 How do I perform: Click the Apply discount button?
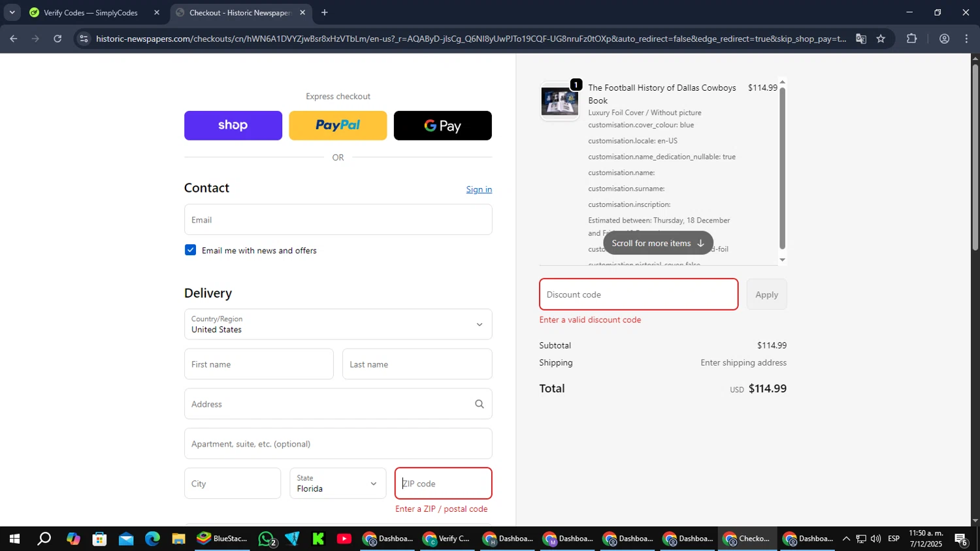tap(766, 294)
